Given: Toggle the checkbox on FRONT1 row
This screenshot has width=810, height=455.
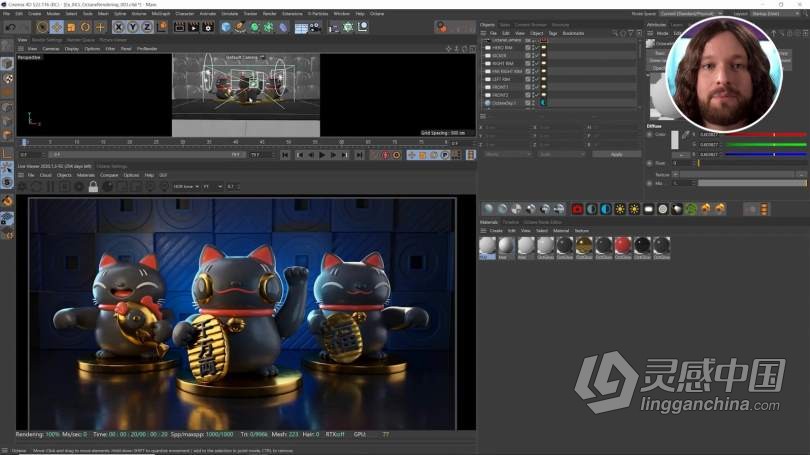Looking at the screenshot, I should point(527,87).
